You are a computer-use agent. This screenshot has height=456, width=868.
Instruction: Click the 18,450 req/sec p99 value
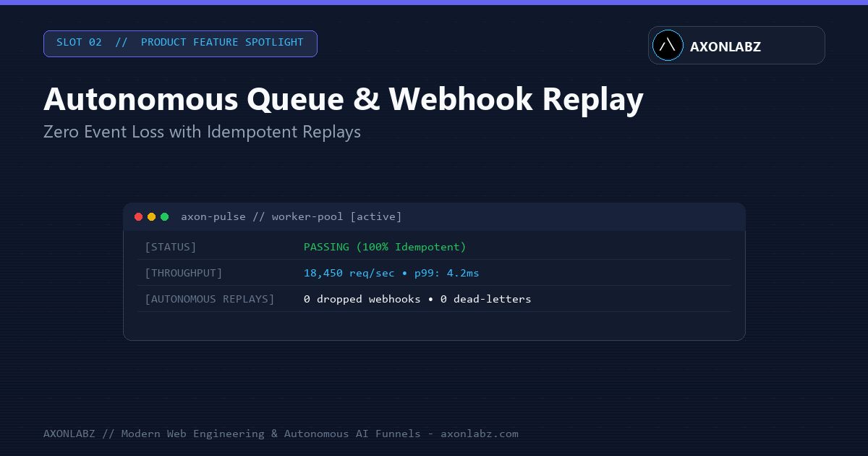pos(391,273)
